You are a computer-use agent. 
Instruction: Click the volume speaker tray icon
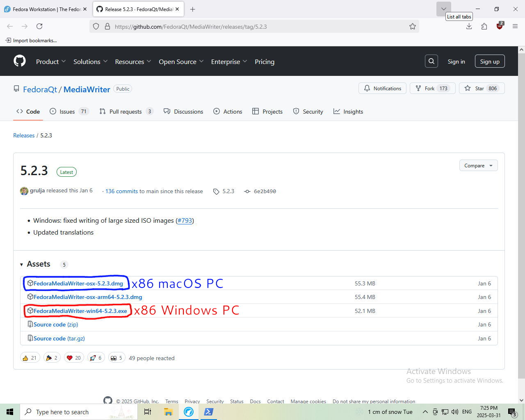tap(454, 412)
